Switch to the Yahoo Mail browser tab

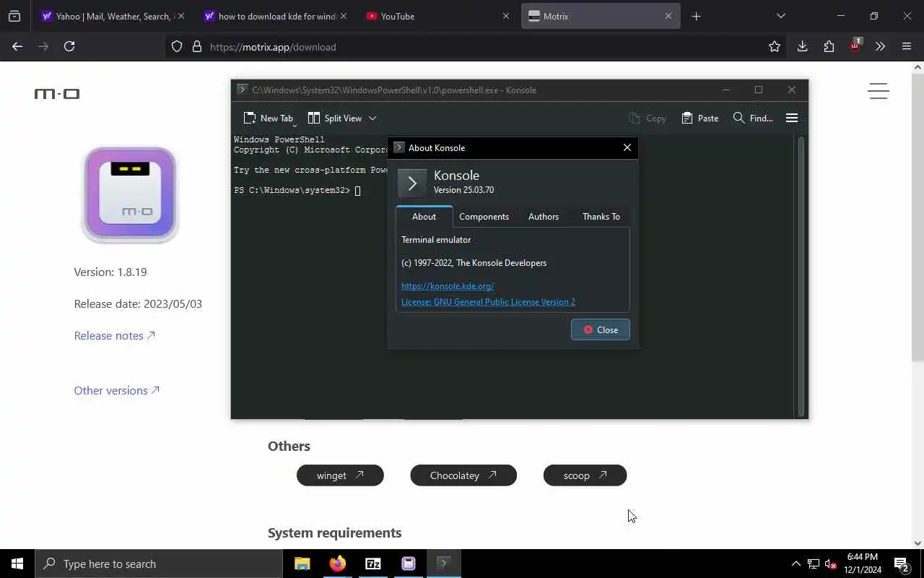click(112, 16)
